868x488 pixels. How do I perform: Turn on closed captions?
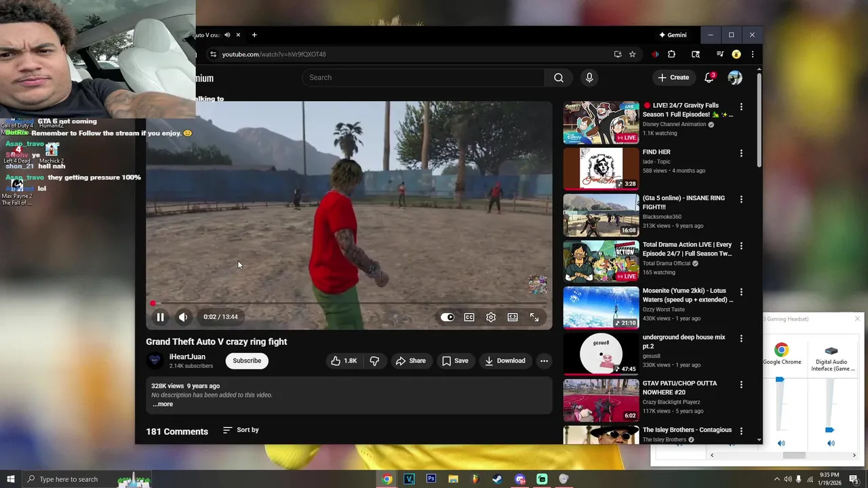[x=469, y=317]
